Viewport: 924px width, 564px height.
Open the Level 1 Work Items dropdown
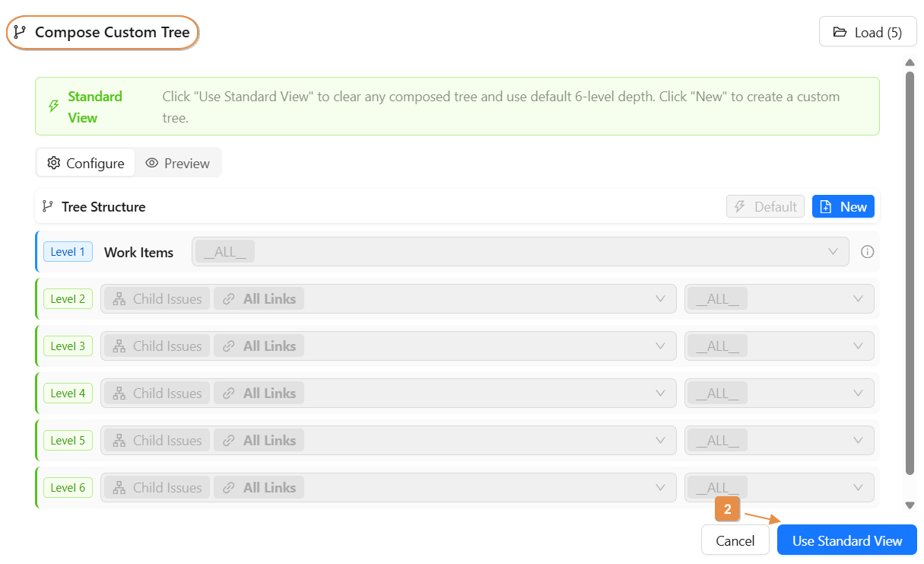pos(833,252)
